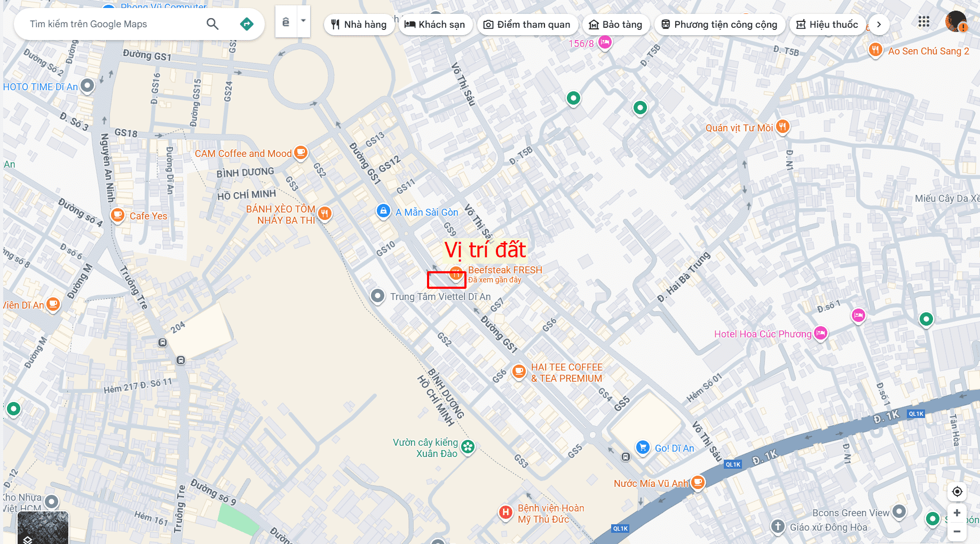Select the Go! Dĩ An shopping marker
The height and width of the screenshot is (544, 980).
(x=643, y=448)
